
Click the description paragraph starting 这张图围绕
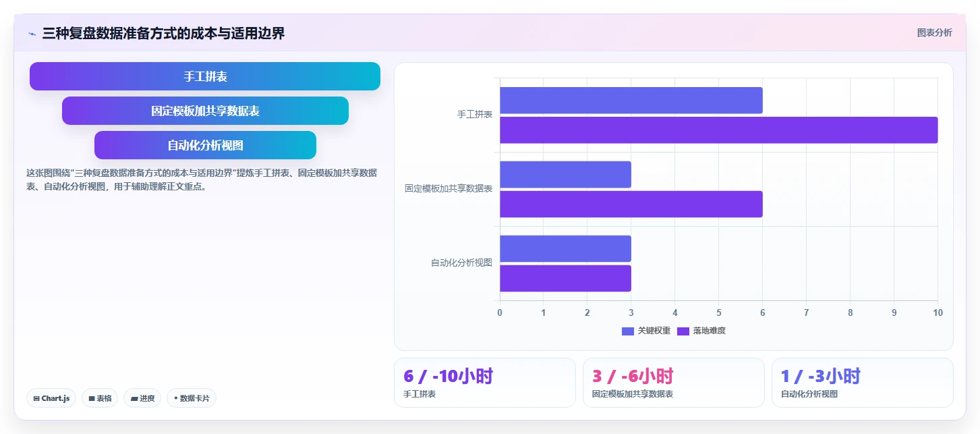202,180
